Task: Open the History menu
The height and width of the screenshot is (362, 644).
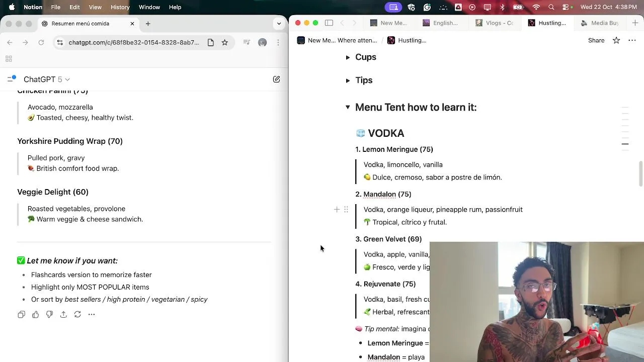Action: 120,7
